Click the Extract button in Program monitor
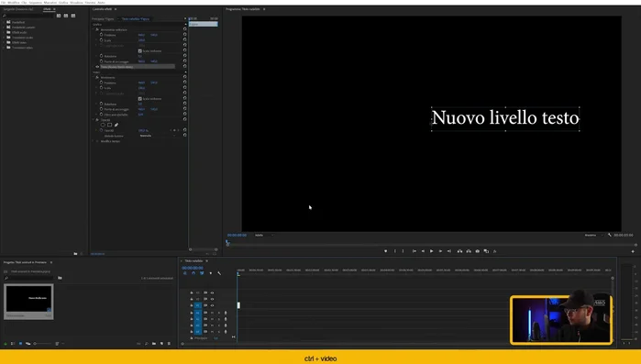The image size is (641, 364). [x=469, y=251]
